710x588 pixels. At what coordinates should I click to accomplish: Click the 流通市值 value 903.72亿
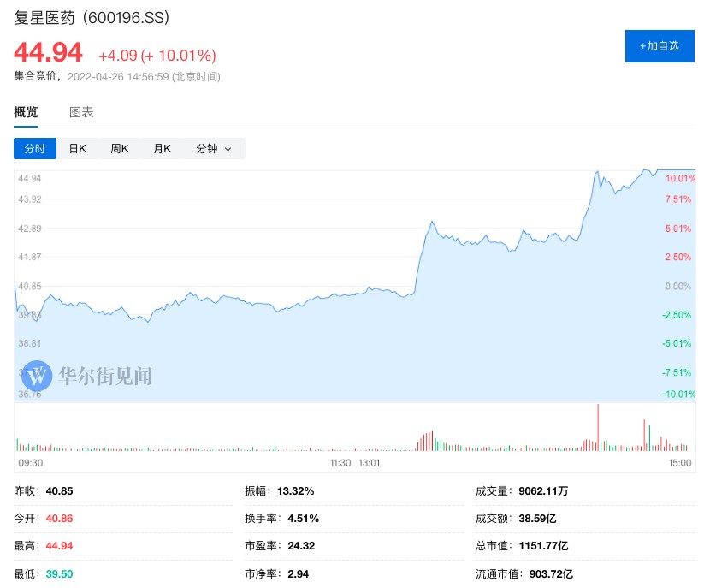(551, 574)
